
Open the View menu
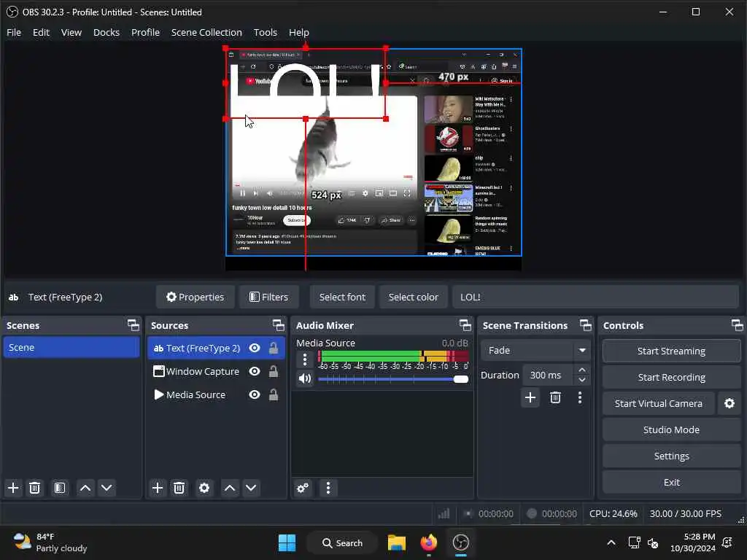[x=71, y=32]
